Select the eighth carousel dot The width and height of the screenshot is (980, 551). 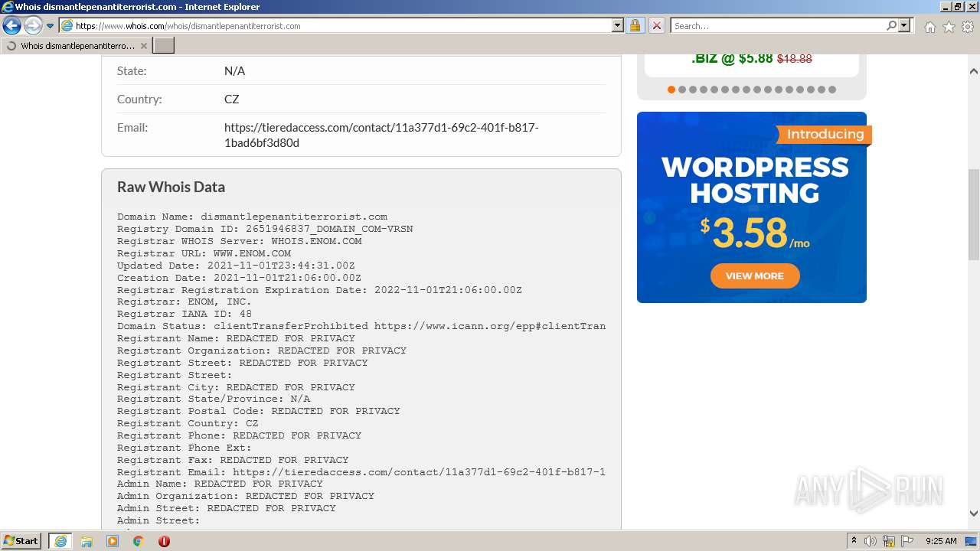(x=746, y=90)
